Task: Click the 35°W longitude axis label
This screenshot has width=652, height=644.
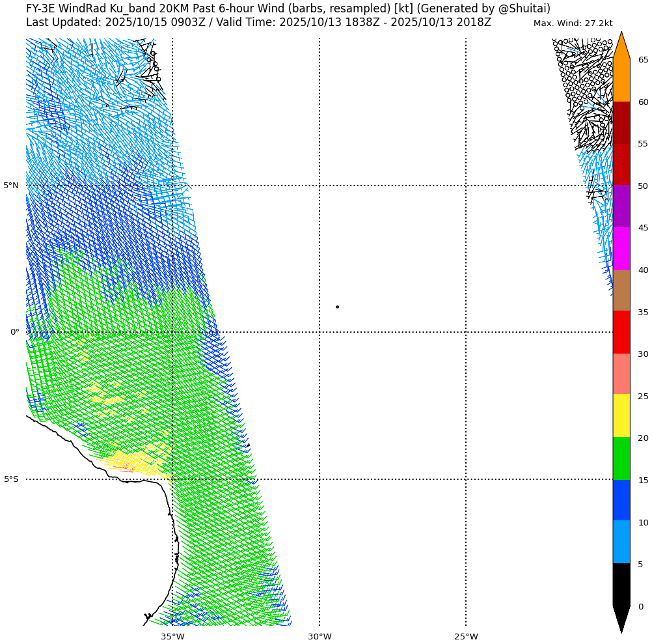Action: coord(172,636)
